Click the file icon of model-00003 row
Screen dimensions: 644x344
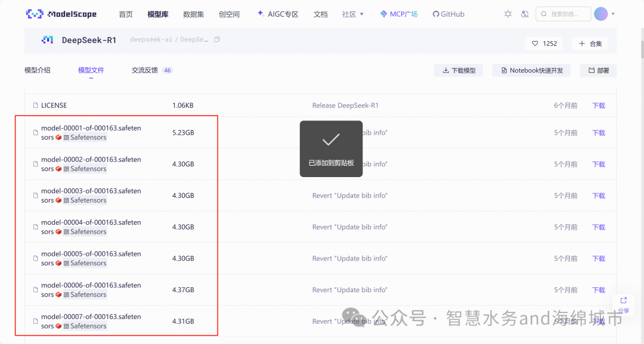pyautogui.click(x=35, y=196)
